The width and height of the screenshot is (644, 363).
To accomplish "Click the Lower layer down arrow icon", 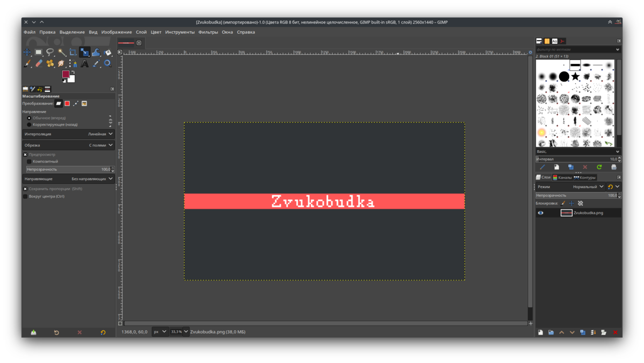I will (572, 332).
